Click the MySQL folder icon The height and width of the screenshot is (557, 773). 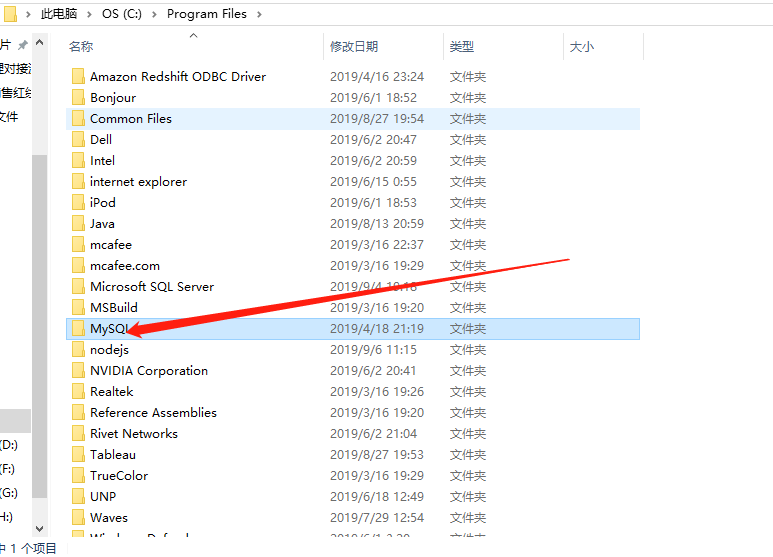pyautogui.click(x=78, y=329)
